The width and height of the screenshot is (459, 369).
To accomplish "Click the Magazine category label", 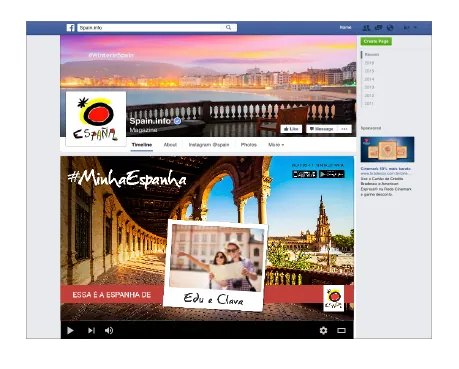I will pos(143,130).
